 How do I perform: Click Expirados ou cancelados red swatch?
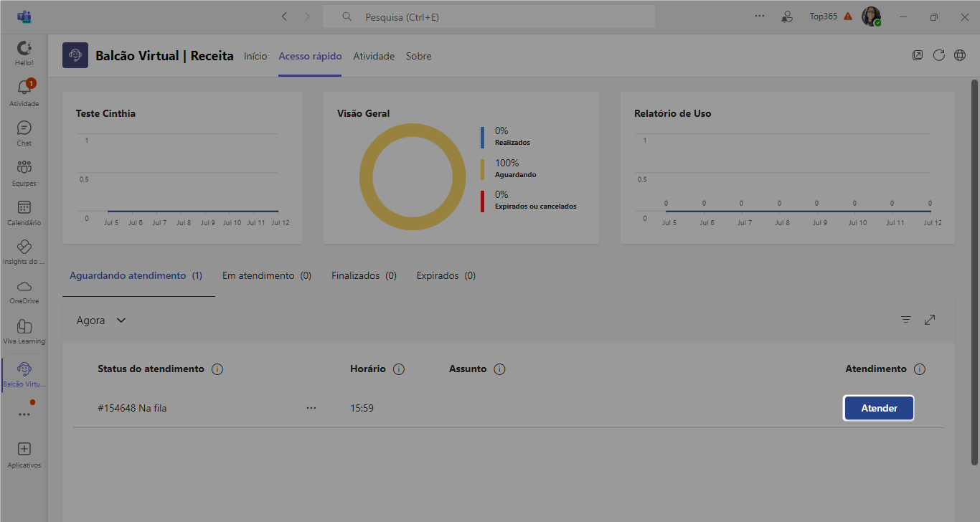[483, 200]
